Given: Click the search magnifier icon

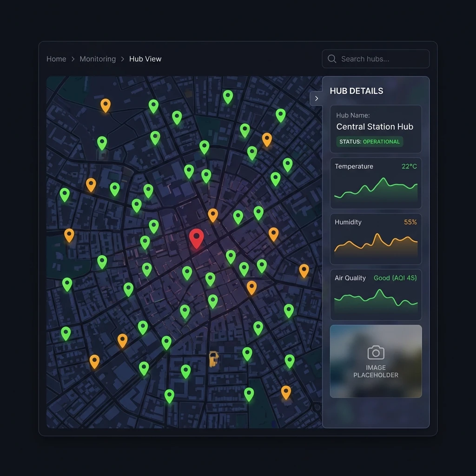Looking at the screenshot, I should pos(332,59).
